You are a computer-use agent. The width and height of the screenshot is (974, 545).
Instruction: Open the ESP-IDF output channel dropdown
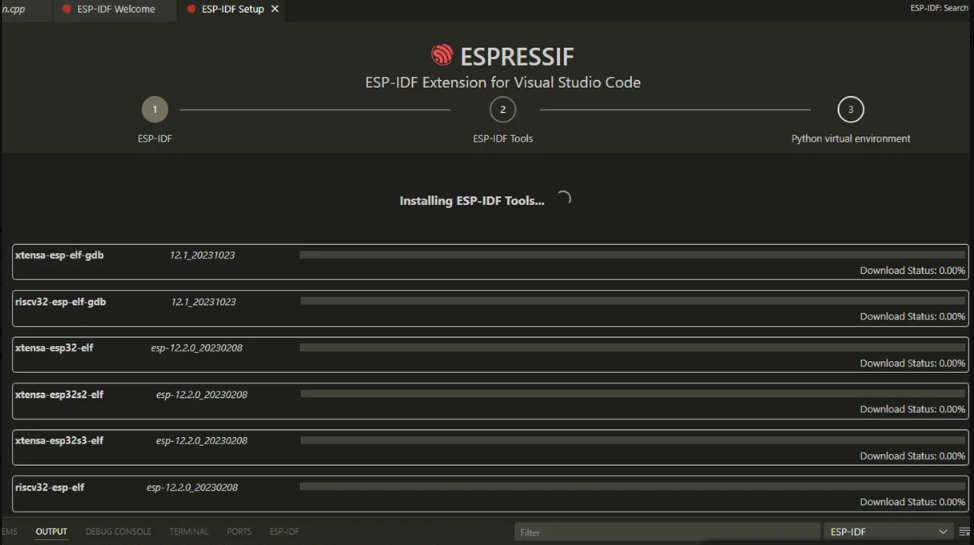[888, 532]
